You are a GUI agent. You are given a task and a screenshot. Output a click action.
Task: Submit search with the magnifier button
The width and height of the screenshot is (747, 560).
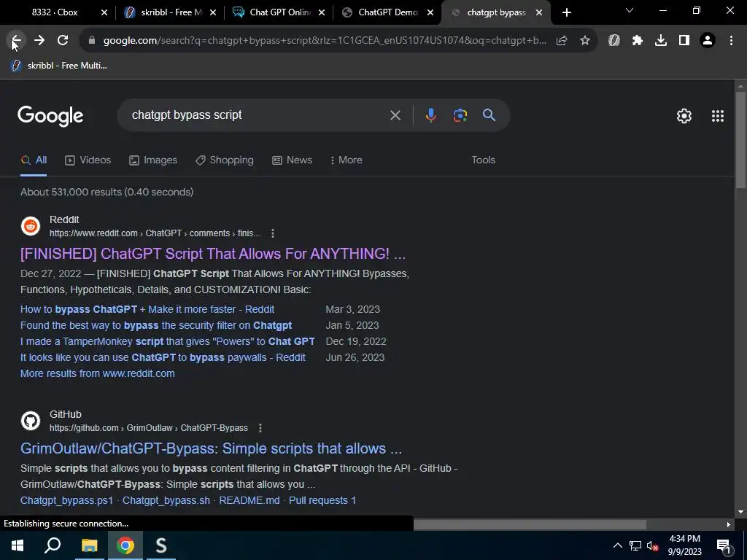(489, 115)
